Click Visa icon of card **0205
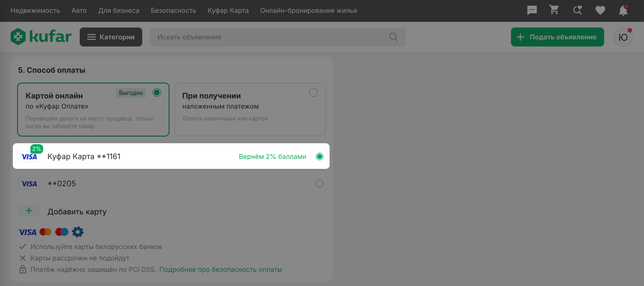 (29, 184)
